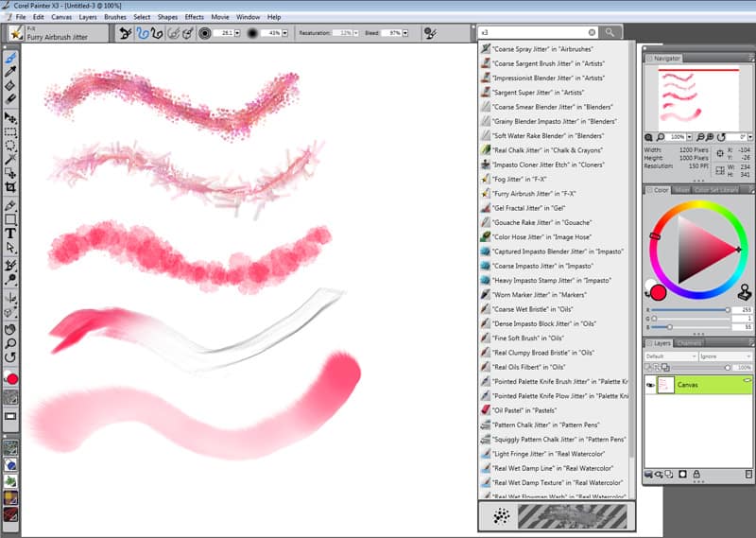Click the Straight Line Strokes icon
756x538 pixels.
tap(157, 33)
